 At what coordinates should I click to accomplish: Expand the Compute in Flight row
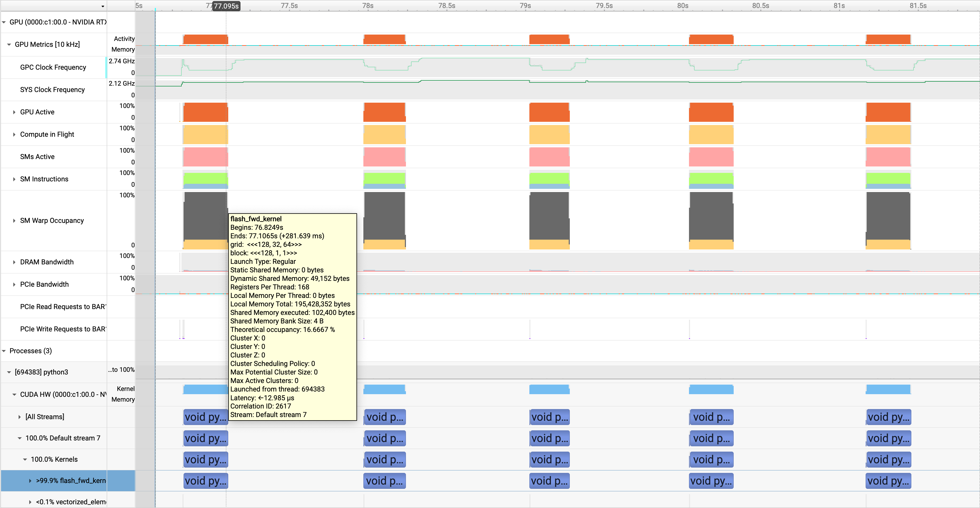tap(14, 135)
